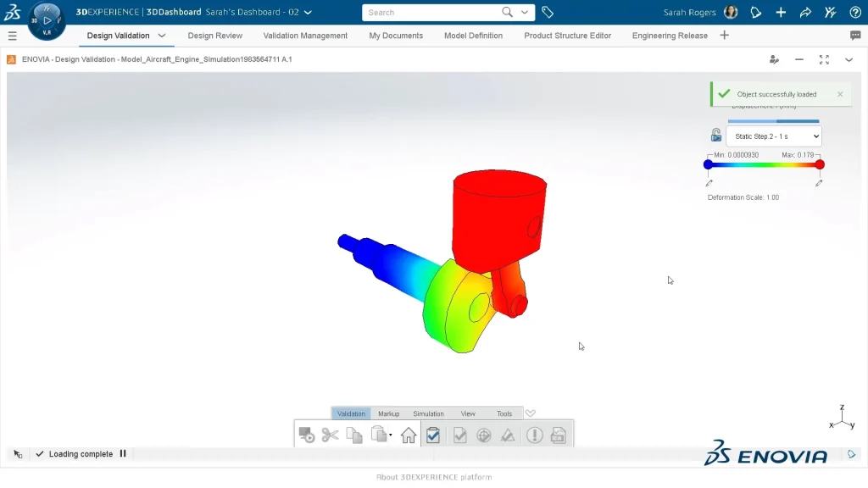Toggle the validation clipboard checkmark tool
This screenshot has width=868, height=488.
click(433, 435)
